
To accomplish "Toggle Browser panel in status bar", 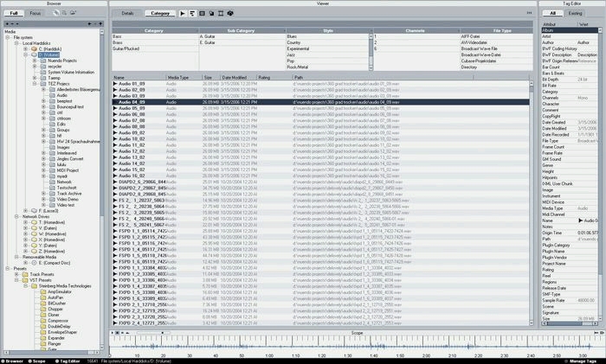I will [13, 361].
